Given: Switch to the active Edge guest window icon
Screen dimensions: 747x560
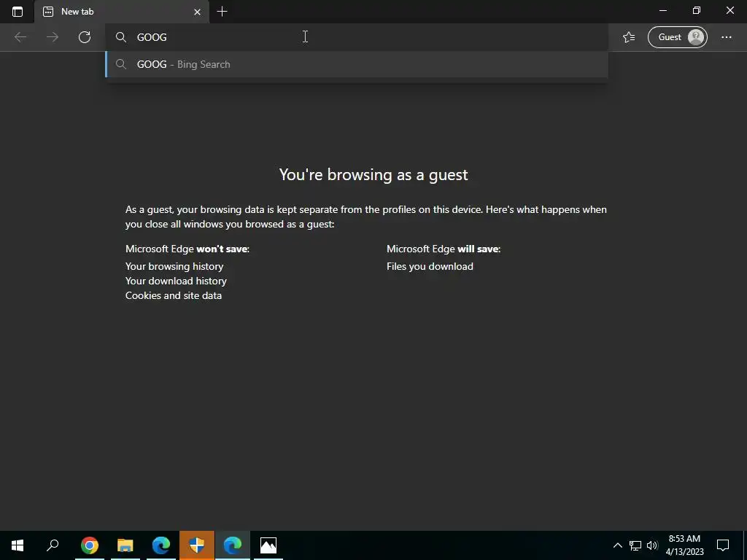Looking at the screenshot, I should coord(233,545).
